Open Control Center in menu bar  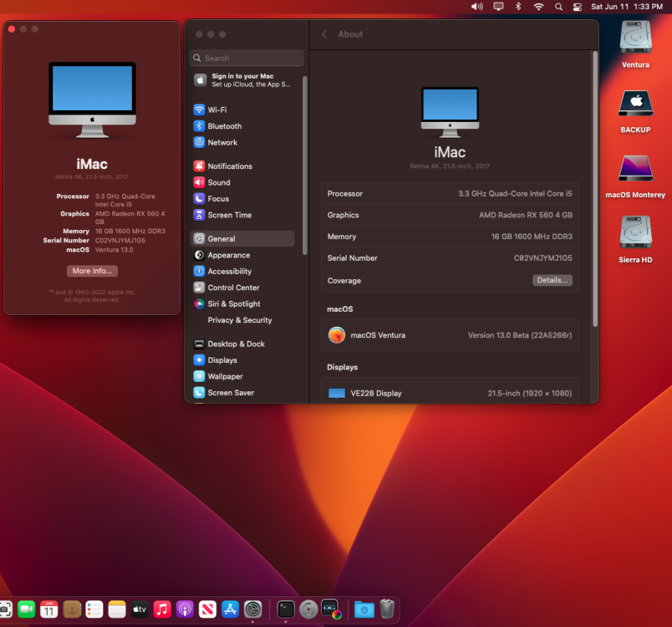point(578,7)
